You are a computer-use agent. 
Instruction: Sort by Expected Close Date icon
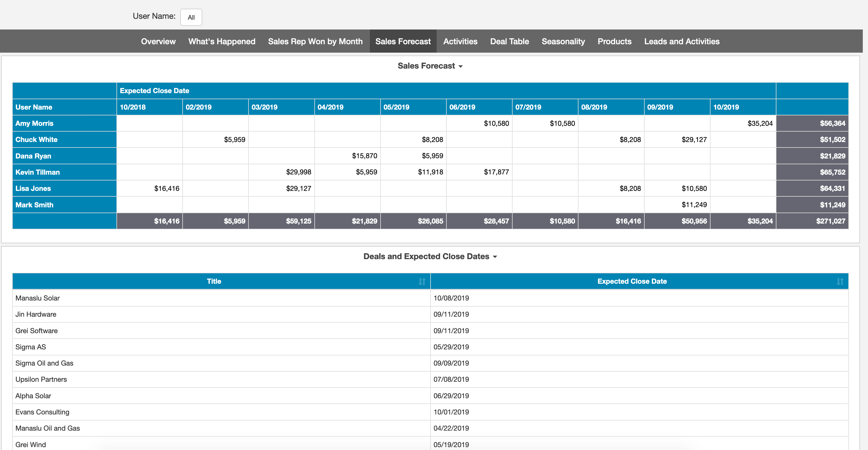(840, 281)
